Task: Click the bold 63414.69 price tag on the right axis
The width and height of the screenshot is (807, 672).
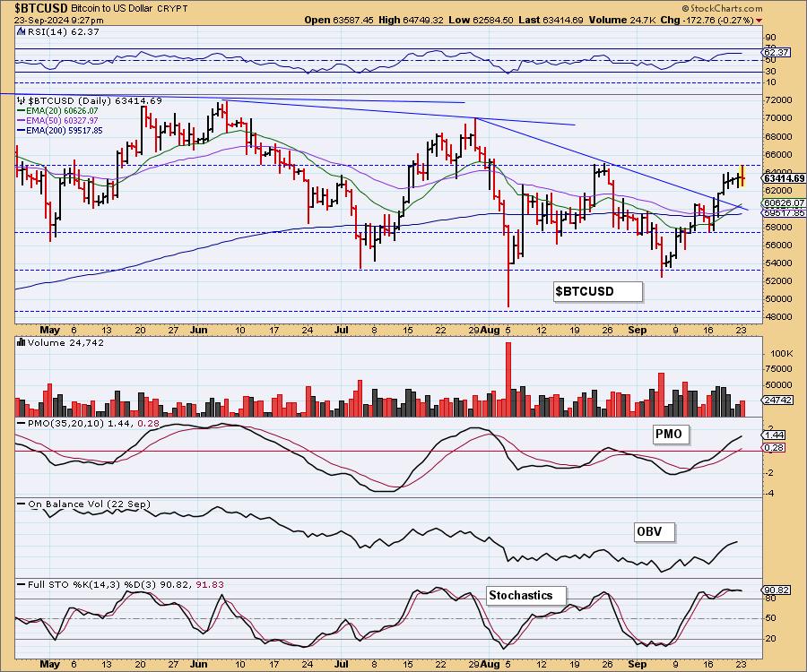Action: (x=784, y=178)
